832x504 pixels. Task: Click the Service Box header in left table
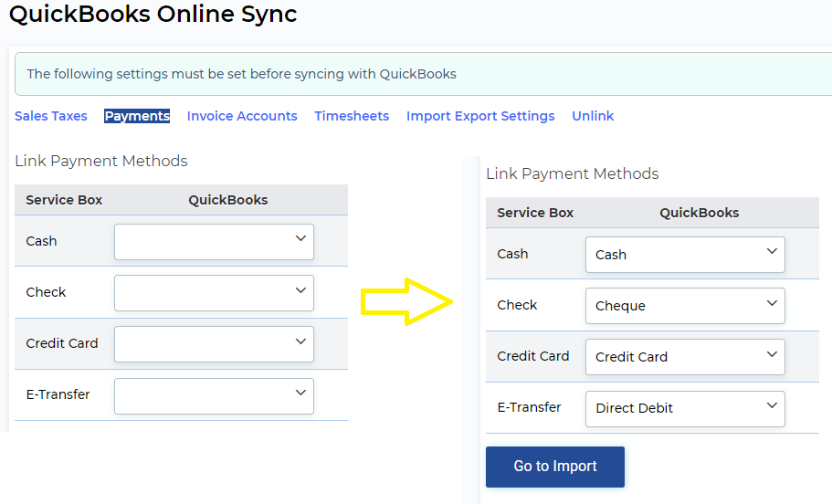[x=64, y=200]
